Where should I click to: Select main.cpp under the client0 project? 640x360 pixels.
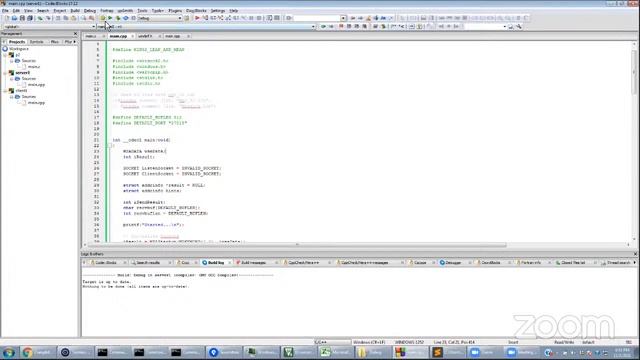(36, 103)
